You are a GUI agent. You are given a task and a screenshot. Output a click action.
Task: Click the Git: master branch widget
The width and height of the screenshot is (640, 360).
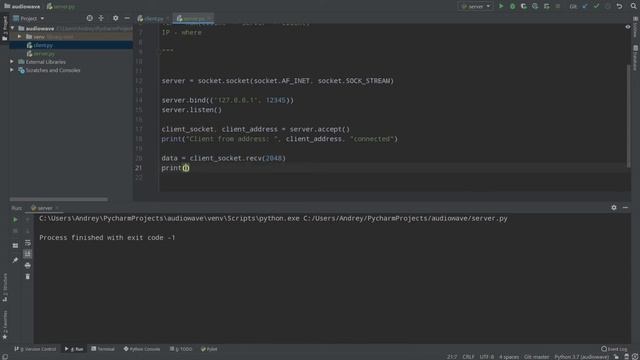pos(536,357)
